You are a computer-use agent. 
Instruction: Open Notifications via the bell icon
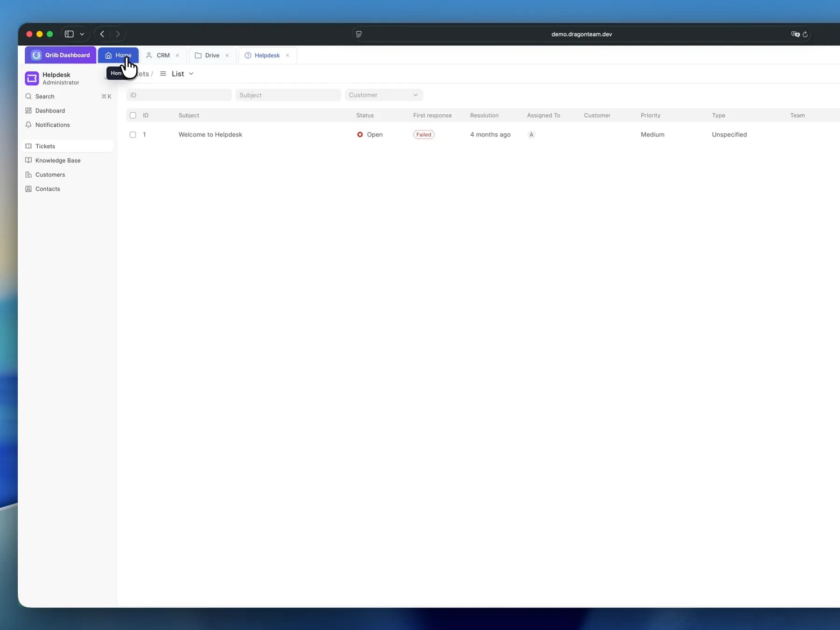click(28, 125)
